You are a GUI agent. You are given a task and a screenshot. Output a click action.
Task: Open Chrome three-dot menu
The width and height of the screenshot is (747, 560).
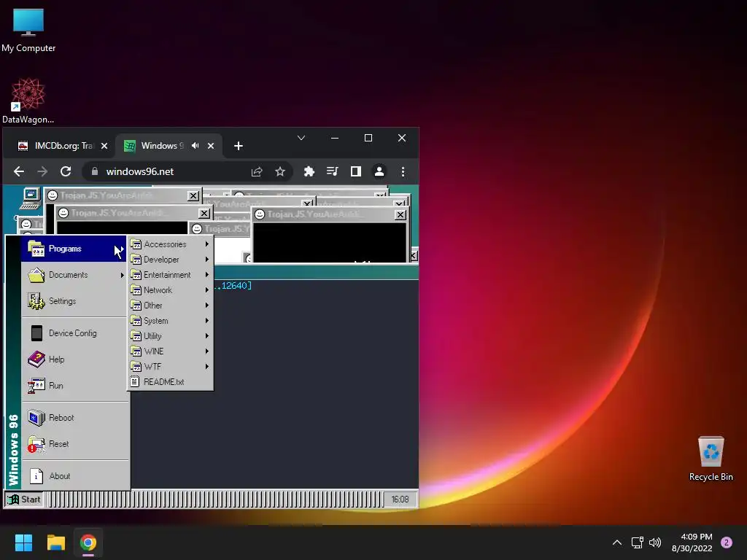coord(403,171)
